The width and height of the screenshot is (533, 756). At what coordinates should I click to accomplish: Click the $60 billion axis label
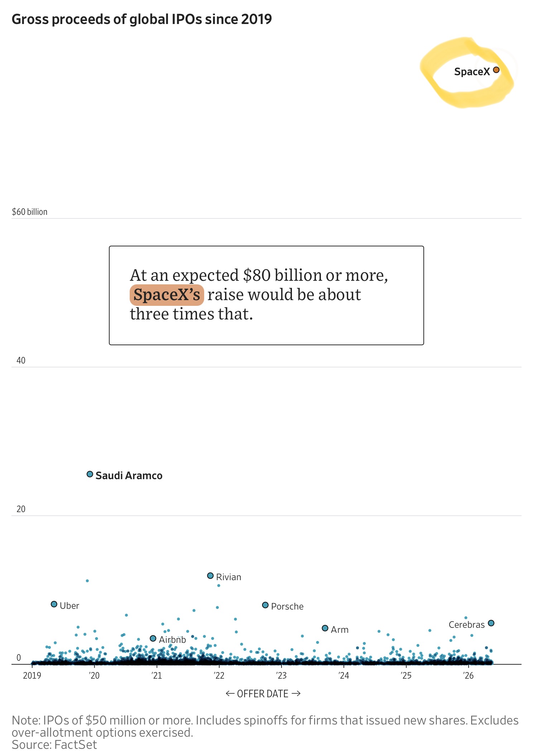click(x=29, y=212)
